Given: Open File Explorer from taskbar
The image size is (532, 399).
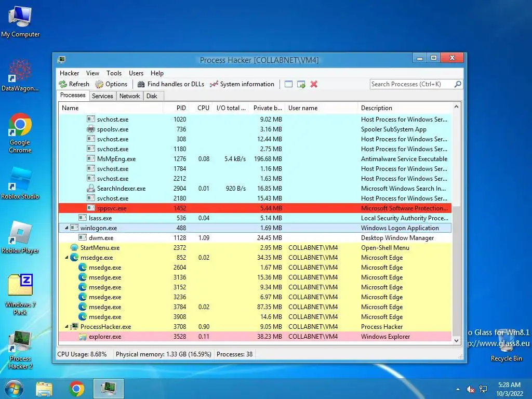Looking at the screenshot, I should pos(44,389).
